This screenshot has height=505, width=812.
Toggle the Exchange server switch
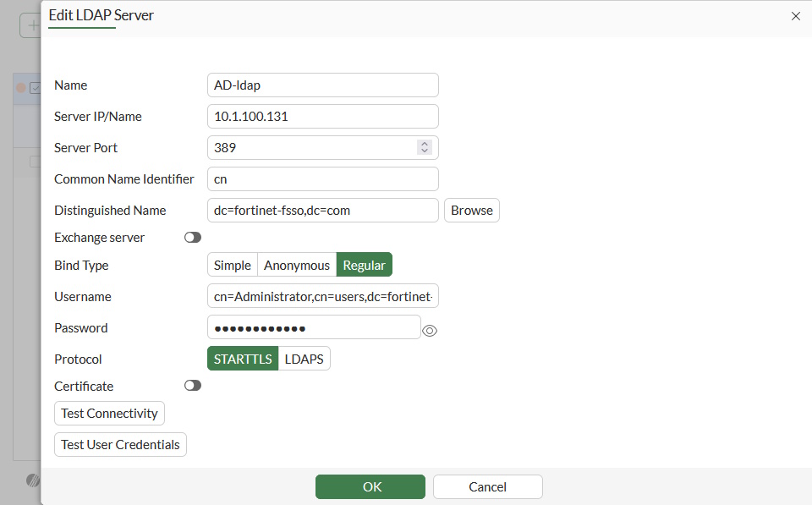click(193, 238)
